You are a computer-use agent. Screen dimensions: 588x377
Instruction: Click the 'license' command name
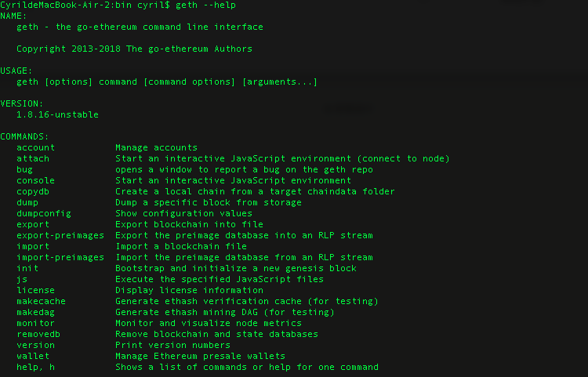(35, 290)
